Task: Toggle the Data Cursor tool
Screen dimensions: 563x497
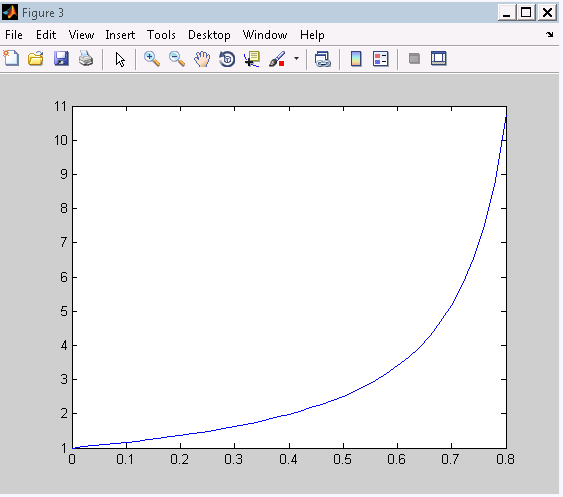Action: (x=252, y=59)
